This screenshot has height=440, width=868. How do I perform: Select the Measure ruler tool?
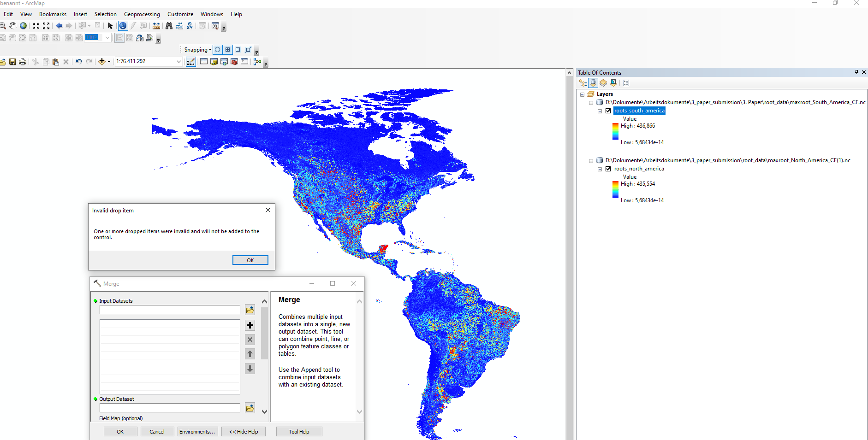click(x=156, y=26)
